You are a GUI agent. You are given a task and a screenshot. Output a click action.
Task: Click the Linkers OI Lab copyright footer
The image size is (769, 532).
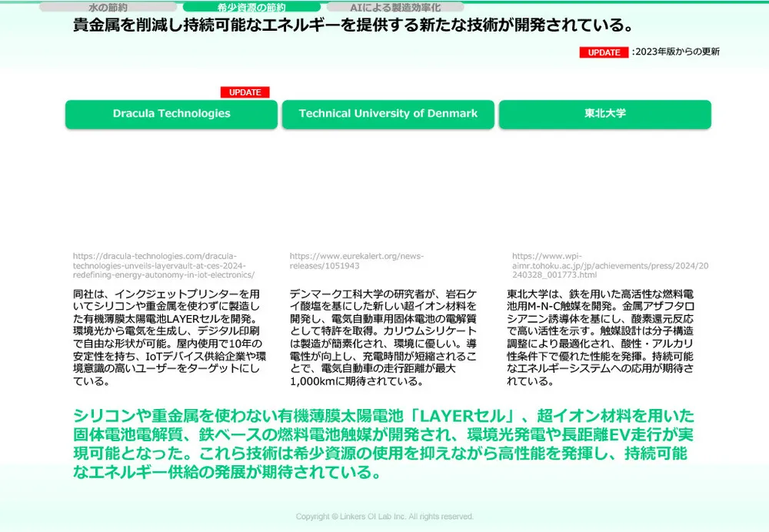(x=384, y=517)
